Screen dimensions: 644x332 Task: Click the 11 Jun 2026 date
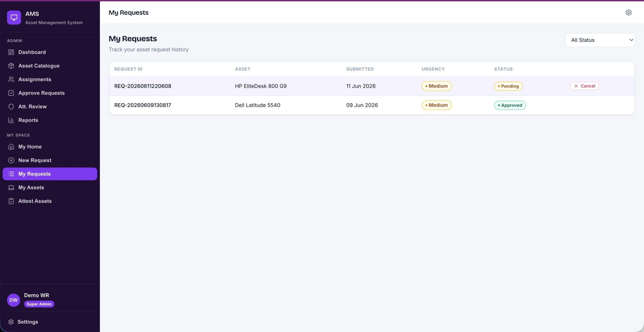(x=361, y=86)
